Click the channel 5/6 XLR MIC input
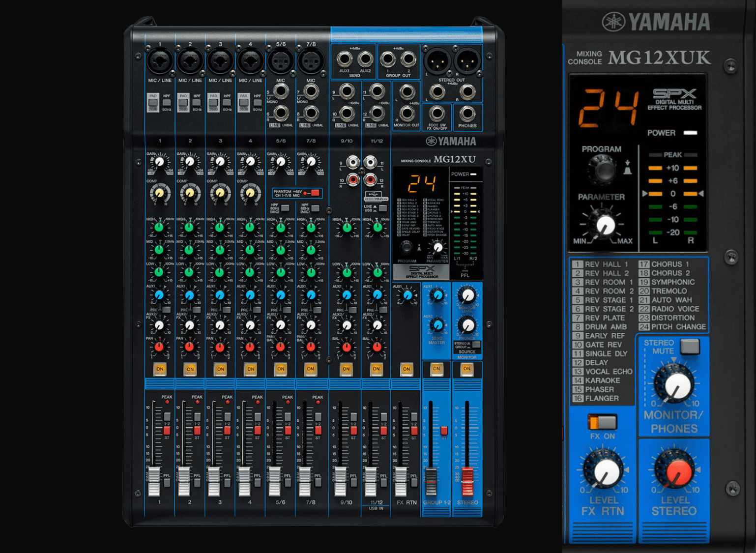The width and height of the screenshot is (756, 553). 281,62
